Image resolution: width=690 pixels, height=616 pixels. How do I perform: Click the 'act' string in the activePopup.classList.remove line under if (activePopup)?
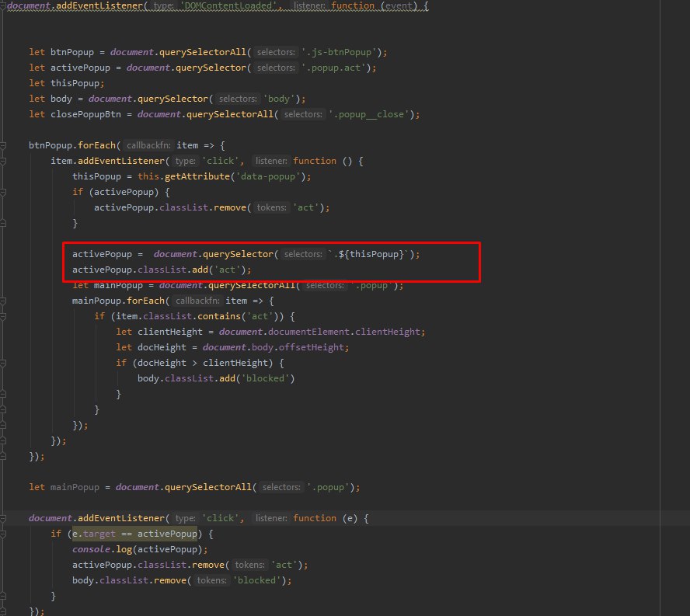click(x=306, y=207)
